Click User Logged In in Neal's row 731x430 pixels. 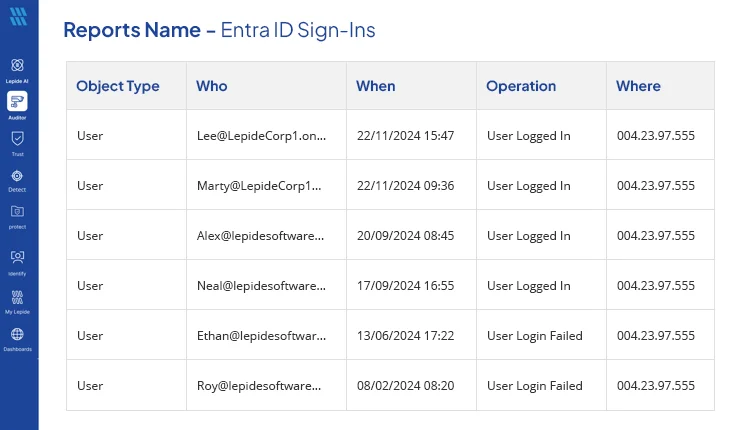click(x=529, y=286)
